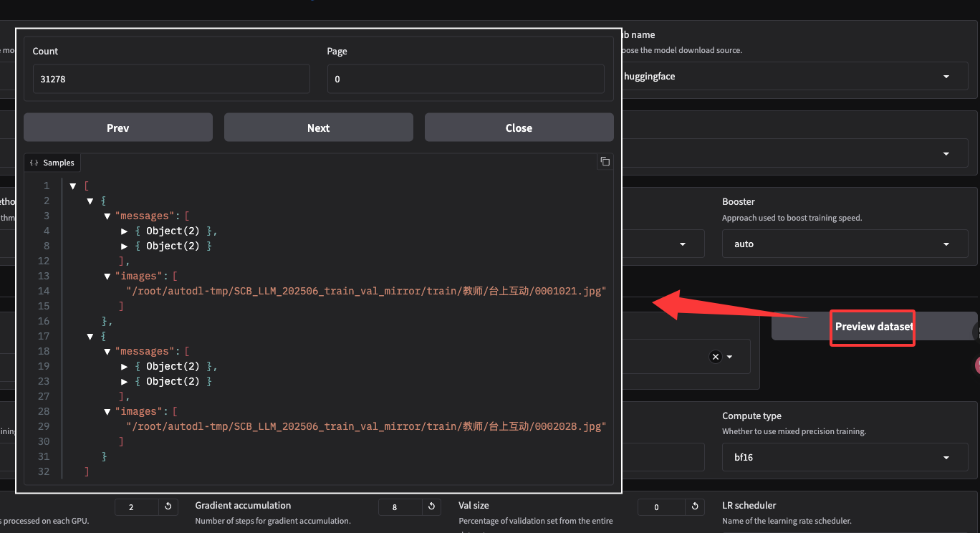This screenshot has height=533, width=980.
Task: Click the image path ending 0001021.jpg
Action: click(x=366, y=291)
